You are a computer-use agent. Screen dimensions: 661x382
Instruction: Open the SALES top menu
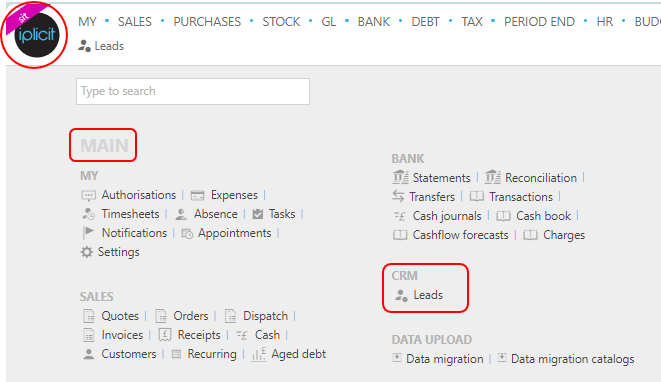[x=134, y=22]
